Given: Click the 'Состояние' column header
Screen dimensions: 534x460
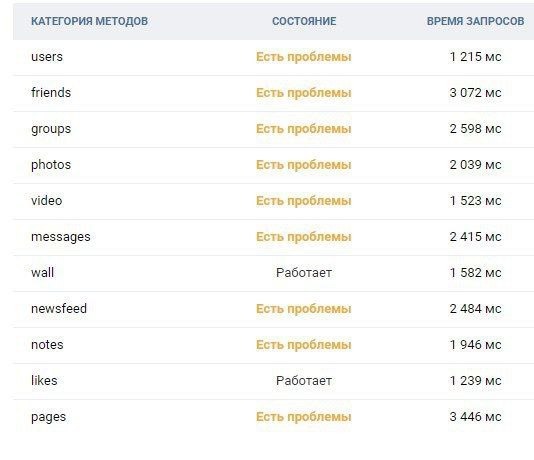Looking at the screenshot, I should tap(304, 21).
